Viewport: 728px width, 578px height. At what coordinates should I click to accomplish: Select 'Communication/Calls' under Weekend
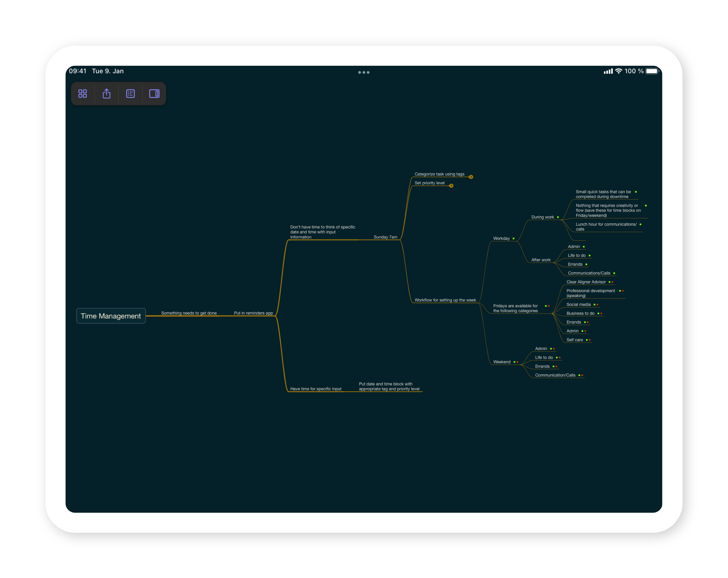point(555,375)
